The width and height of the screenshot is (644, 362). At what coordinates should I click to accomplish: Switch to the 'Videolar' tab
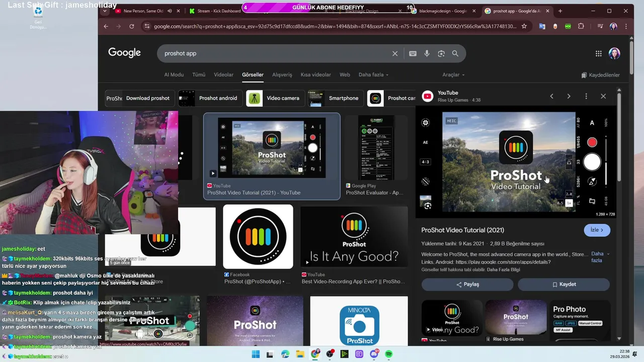pyautogui.click(x=223, y=74)
